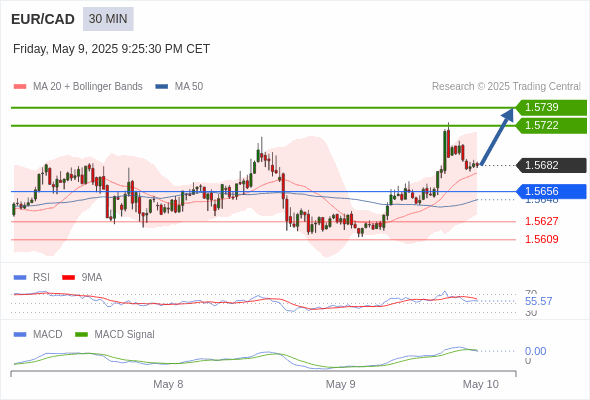This screenshot has height=400, width=590.
Task: Click the blue RSI legend swatch
Action: (x=20, y=278)
